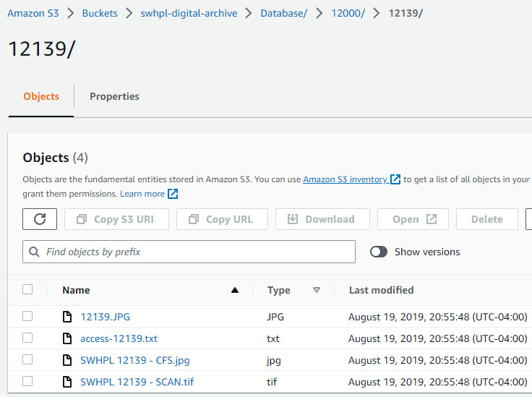Click the txt type cell
Screen dimensions: 532x397
[273, 338]
